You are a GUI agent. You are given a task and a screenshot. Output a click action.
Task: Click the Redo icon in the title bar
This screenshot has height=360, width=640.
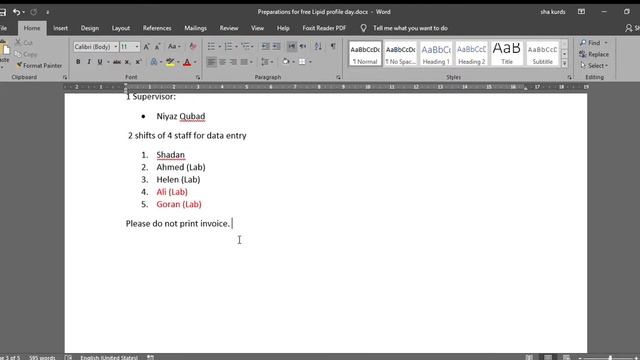[x=33, y=12]
